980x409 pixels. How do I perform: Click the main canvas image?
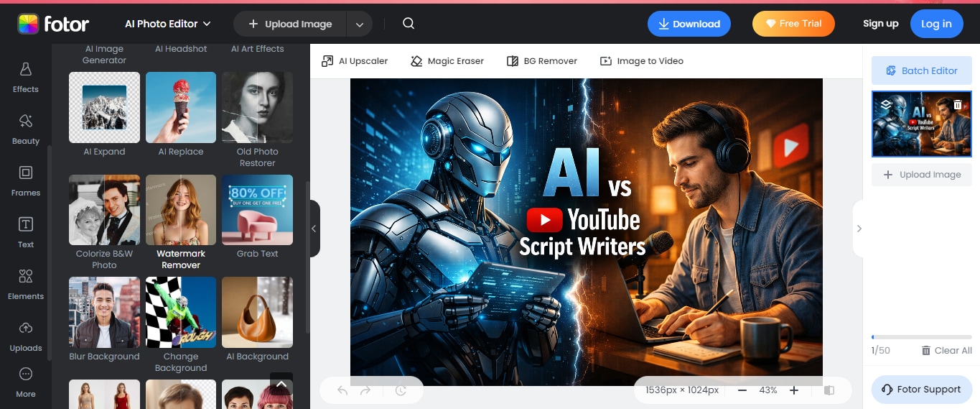tap(587, 232)
